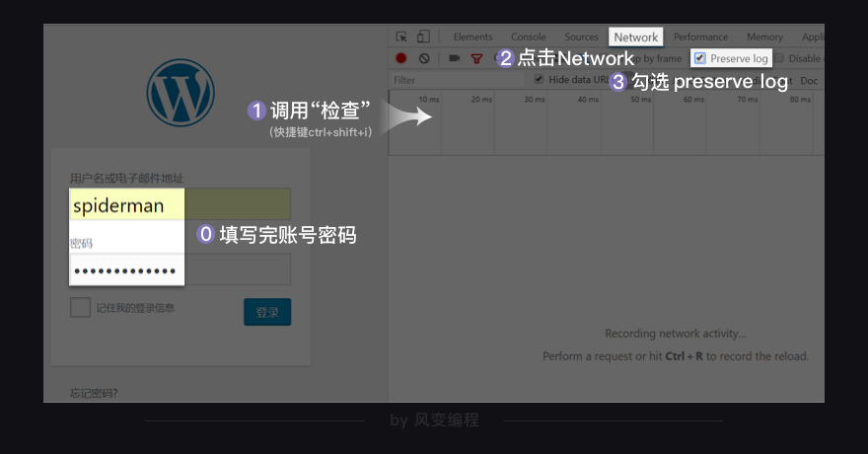The image size is (868, 454).
Task: Switch to the Performance tab
Action: (701, 37)
